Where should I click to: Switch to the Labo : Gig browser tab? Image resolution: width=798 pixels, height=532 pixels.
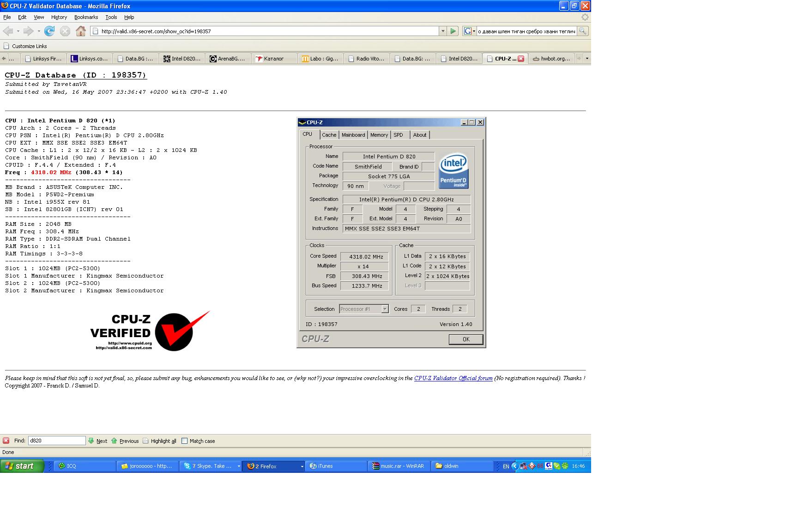[x=320, y=59]
